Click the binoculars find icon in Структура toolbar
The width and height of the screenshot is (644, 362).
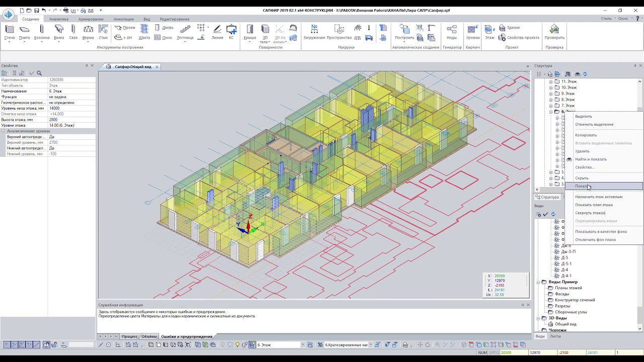577,74
